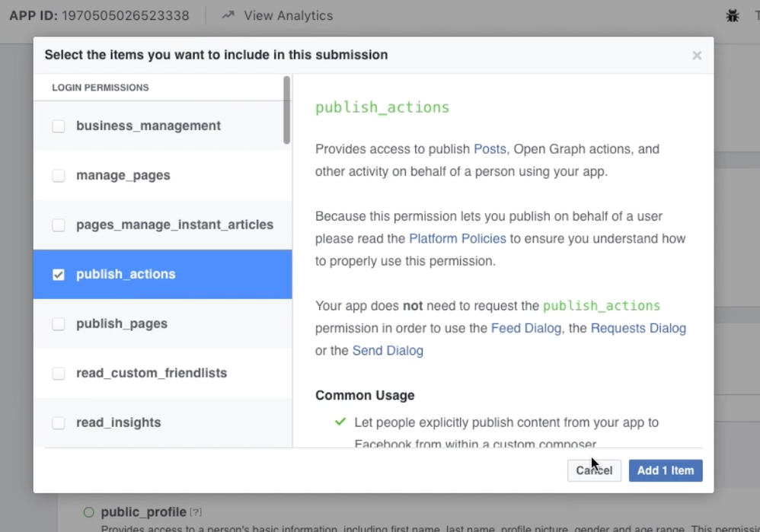The image size is (760, 532).
Task: Open the Platform Policies link
Action: (x=457, y=239)
